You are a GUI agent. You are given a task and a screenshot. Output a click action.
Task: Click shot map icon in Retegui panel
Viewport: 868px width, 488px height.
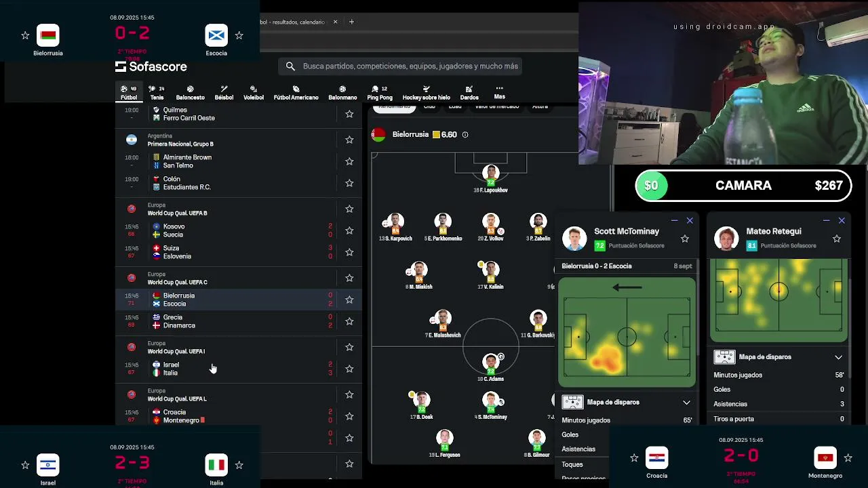[x=724, y=357]
